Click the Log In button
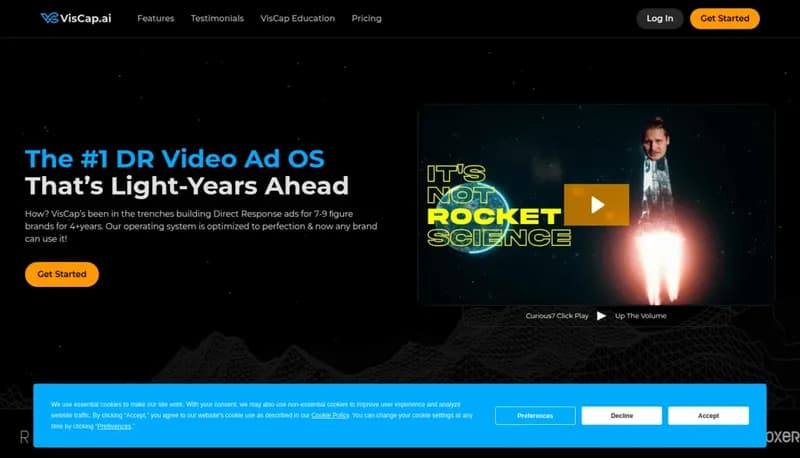The image size is (800, 458). pos(660,18)
